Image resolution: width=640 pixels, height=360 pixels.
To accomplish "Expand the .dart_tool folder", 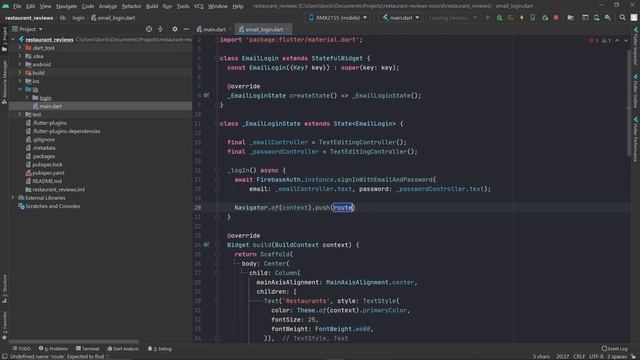I will 20,48.
